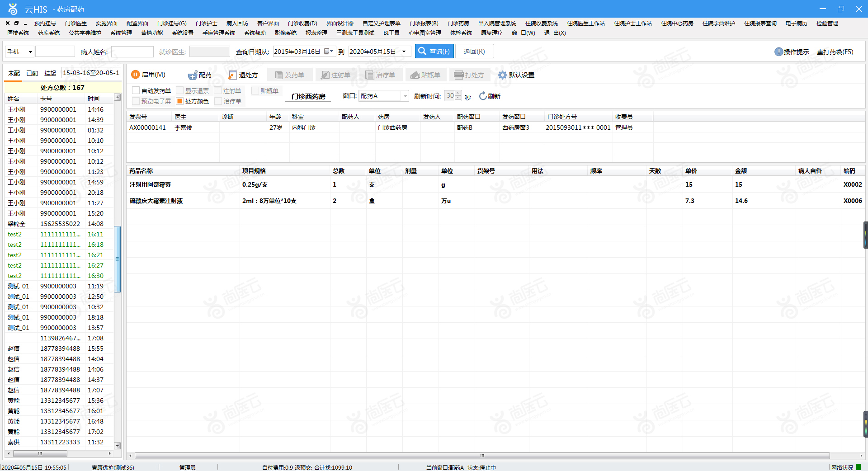
Task: Select the 测试_01 row at 11:19
Action: point(59,286)
